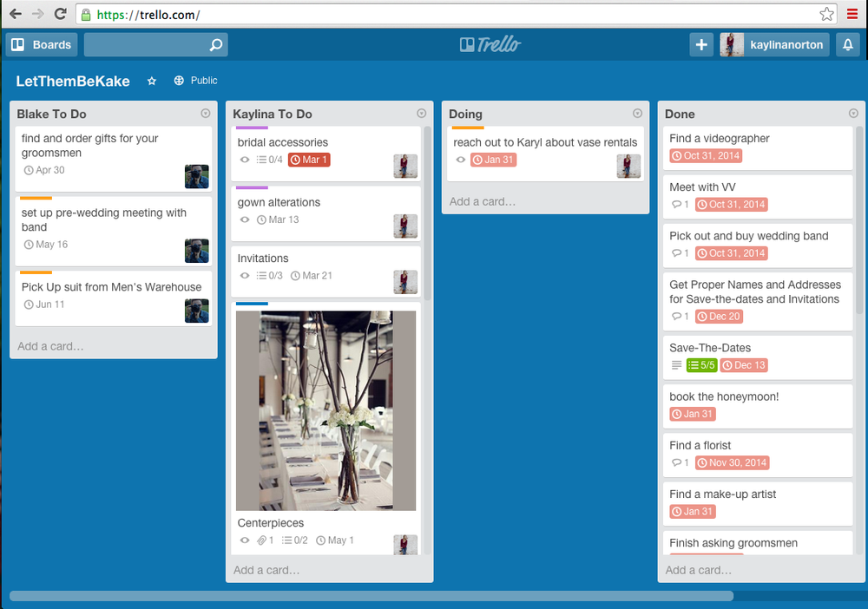
Task: Open Blake To Do list menu
Action: pos(206,114)
